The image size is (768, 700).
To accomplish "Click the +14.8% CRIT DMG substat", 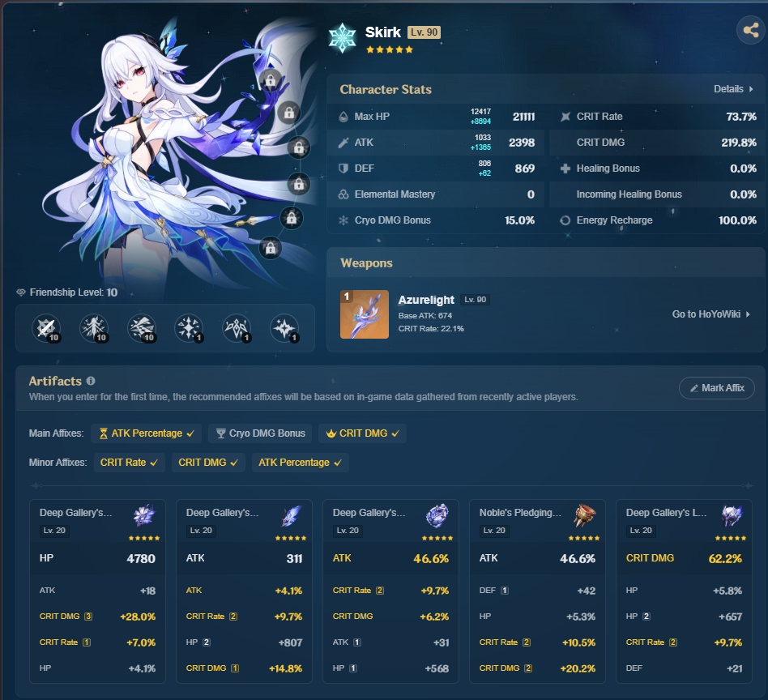I will click(285, 668).
